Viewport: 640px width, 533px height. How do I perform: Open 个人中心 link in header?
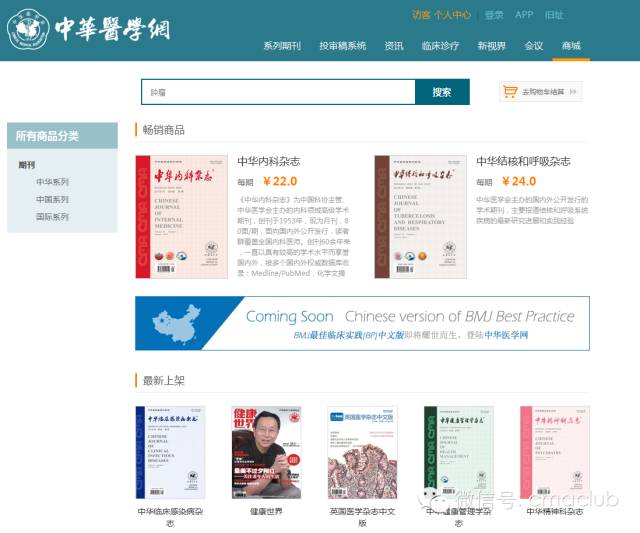[452, 15]
